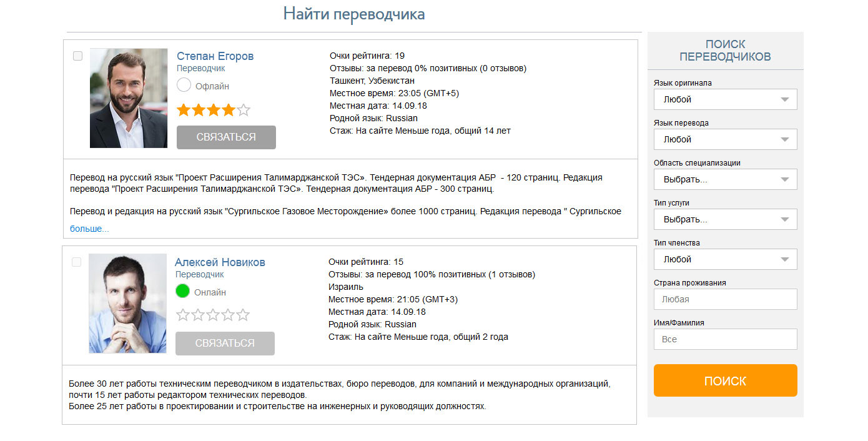Click Степан Егоров's profile photo
Image resolution: width=868 pixels, height=441 pixels.
(128, 97)
